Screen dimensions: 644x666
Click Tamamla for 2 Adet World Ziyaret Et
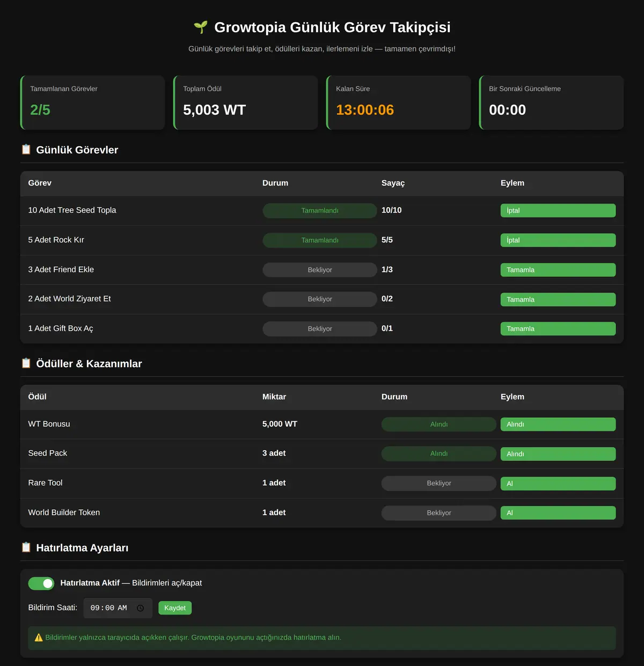click(558, 299)
